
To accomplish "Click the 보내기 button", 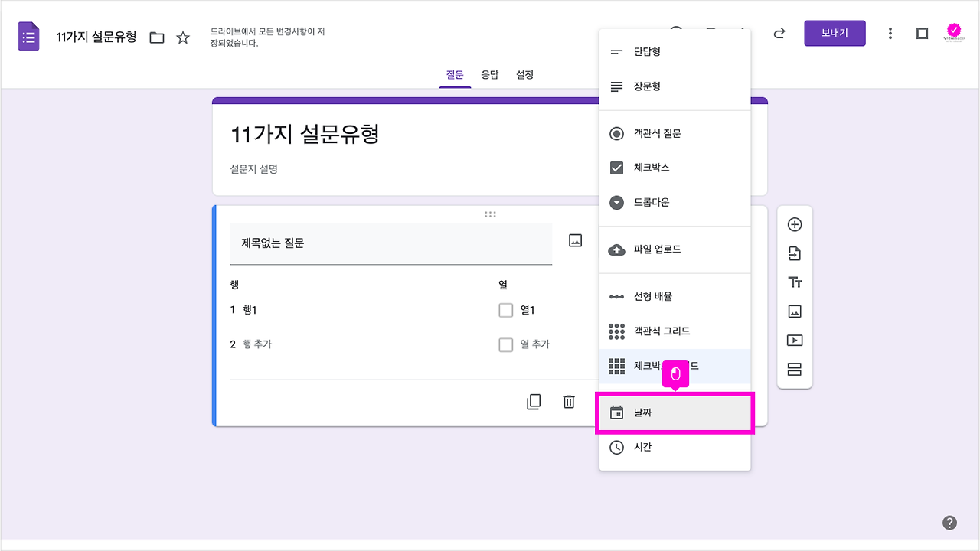I will (835, 34).
